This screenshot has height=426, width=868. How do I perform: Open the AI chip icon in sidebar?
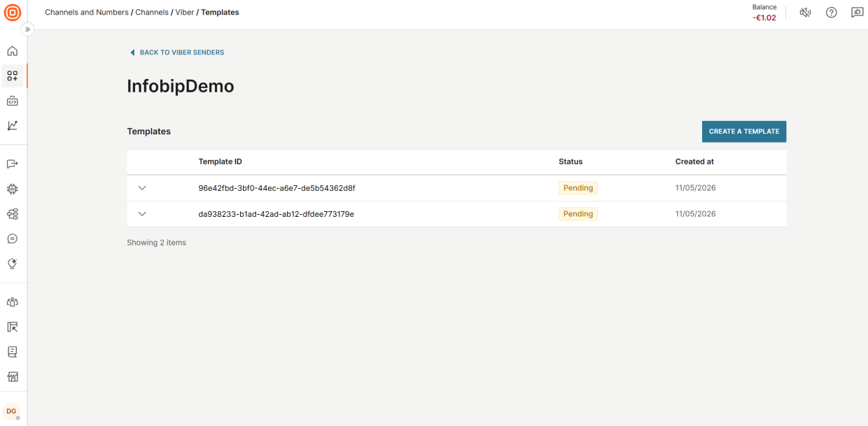(13, 189)
